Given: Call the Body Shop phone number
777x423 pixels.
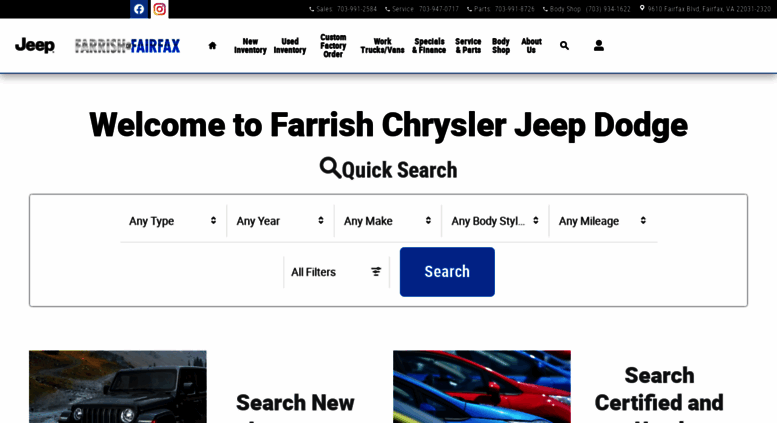Looking at the screenshot, I should tap(608, 9).
